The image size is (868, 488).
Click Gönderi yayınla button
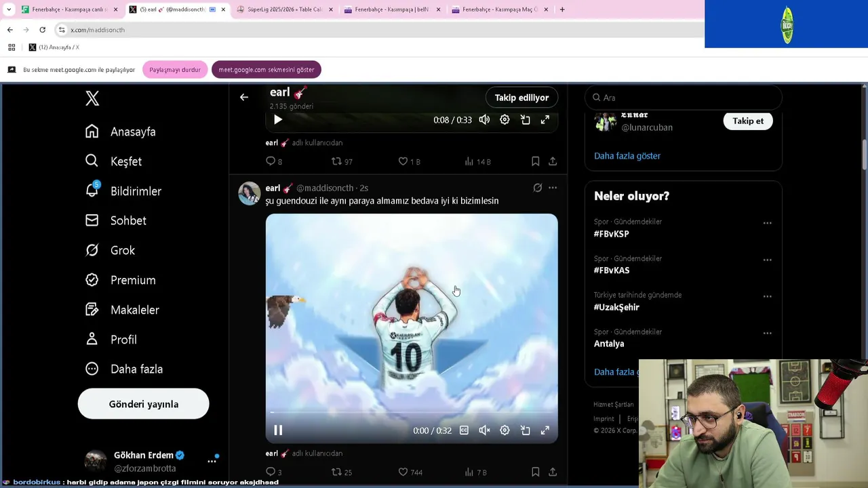[x=143, y=404]
